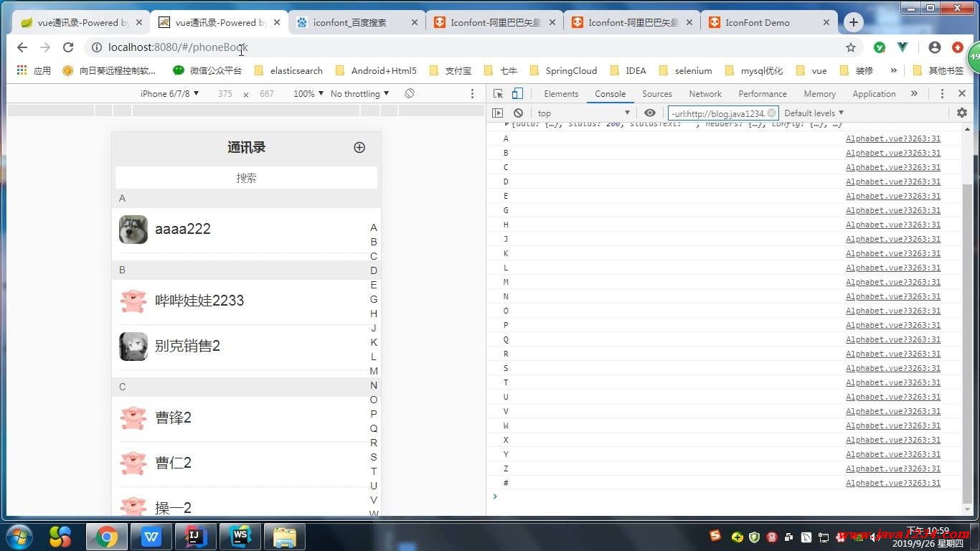Create a live expression with eye icon
This screenshot has height=551, width=980.
point(650,113)
